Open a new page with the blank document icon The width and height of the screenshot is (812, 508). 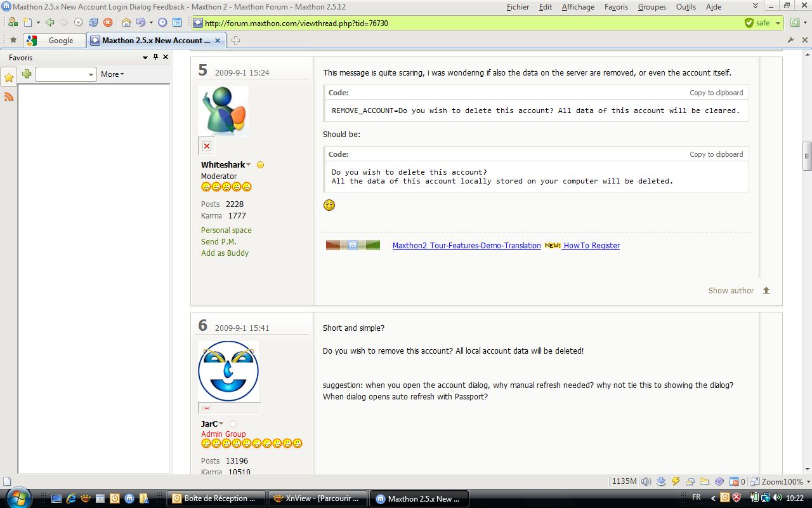click(x=29, y=22)
